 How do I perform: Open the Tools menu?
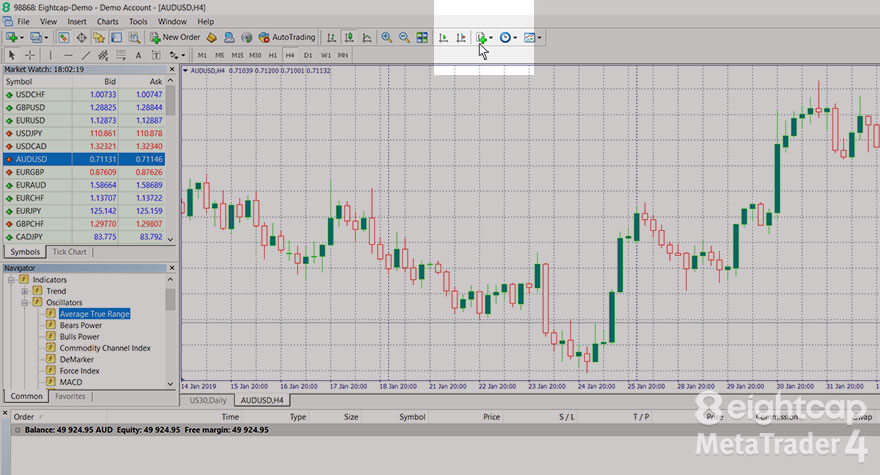coord(138,21)
